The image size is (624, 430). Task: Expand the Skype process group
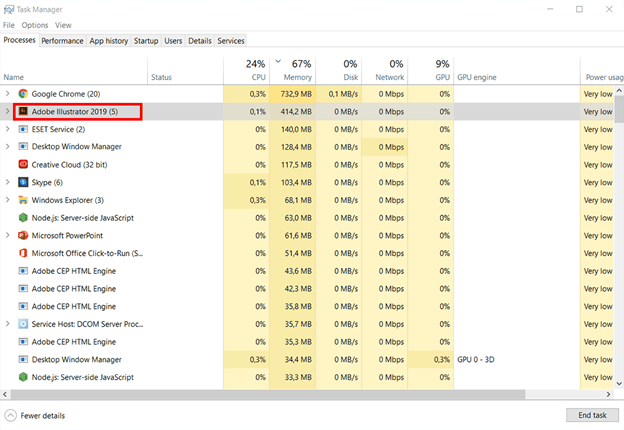(x=8, y=182)
